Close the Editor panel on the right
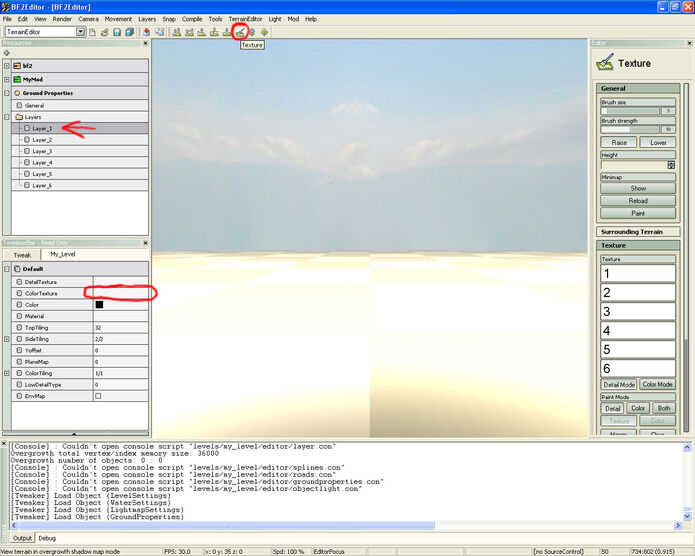 (x=689, y=43)
